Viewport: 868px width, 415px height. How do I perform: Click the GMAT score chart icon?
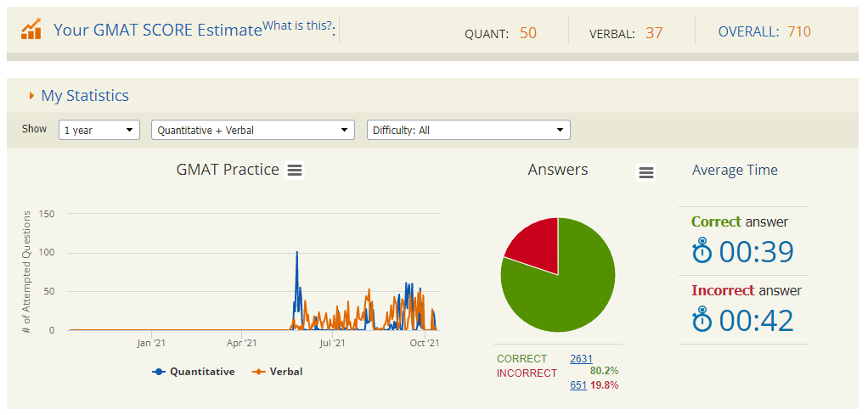[31, 31]
